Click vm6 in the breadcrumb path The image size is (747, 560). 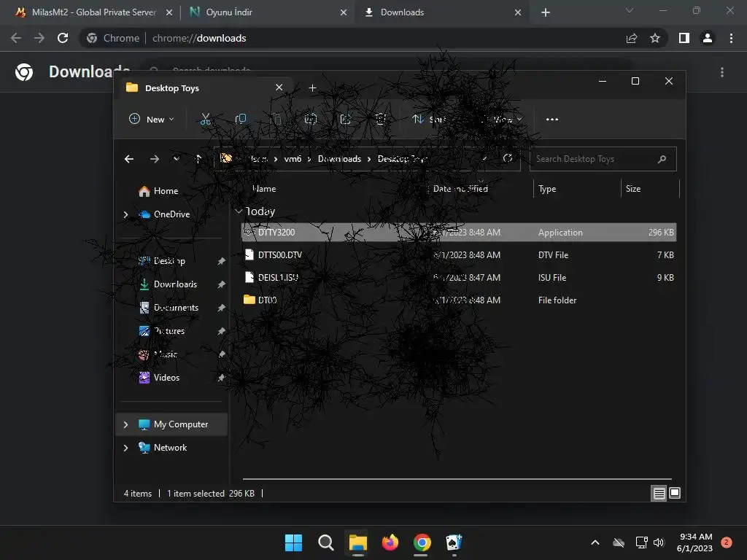293,158
